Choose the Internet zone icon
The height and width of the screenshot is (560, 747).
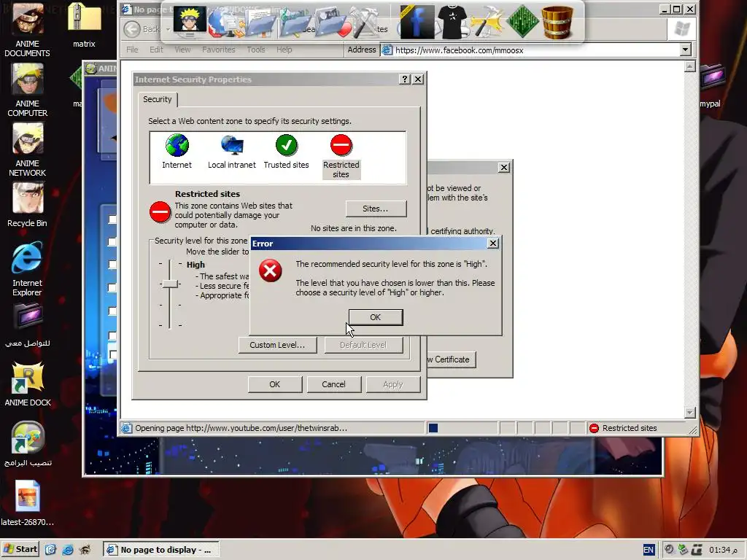[x=177, y=152]
